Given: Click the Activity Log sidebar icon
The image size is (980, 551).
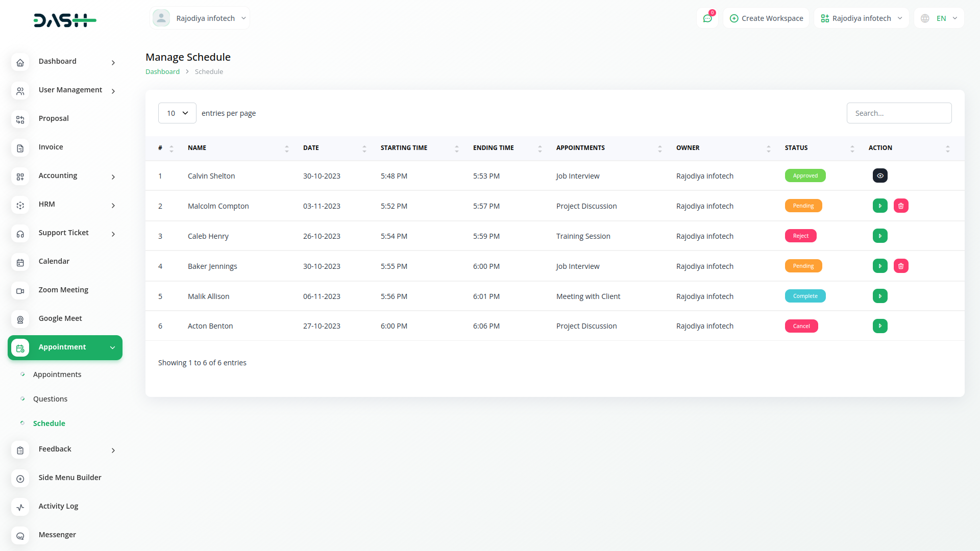Looking at the screenshot, I should pos(20,507).
